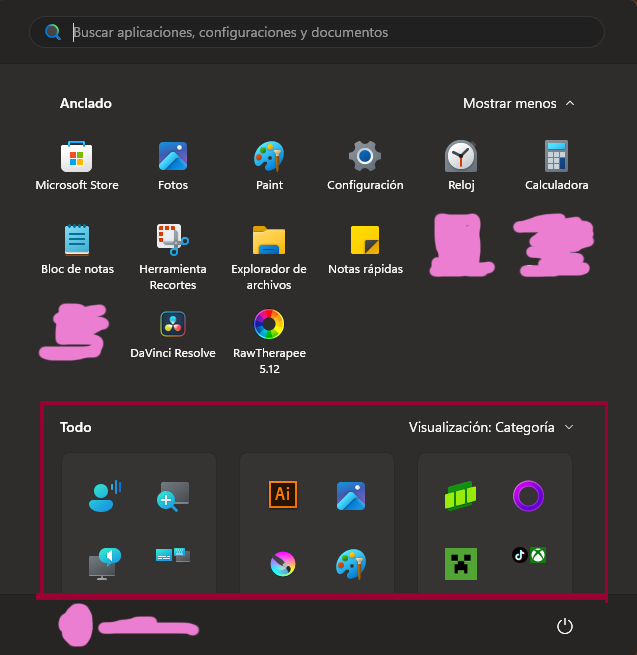Launch the Calculadora app
This screenshot has width=637, height=655.
pyautogui.click(x=556, y=166)
